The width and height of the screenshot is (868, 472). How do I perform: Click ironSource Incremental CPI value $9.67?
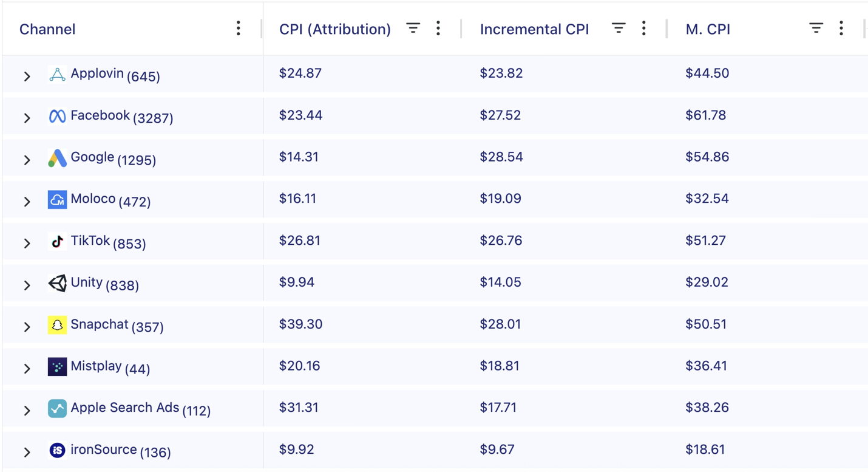(497, 450)
